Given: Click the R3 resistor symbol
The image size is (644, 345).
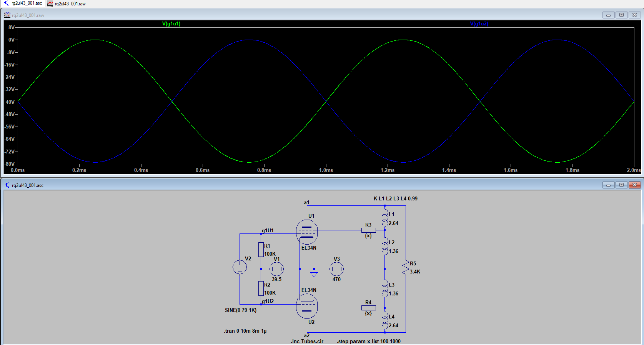Looking at the screenshot, I should (x=369, y=230).
